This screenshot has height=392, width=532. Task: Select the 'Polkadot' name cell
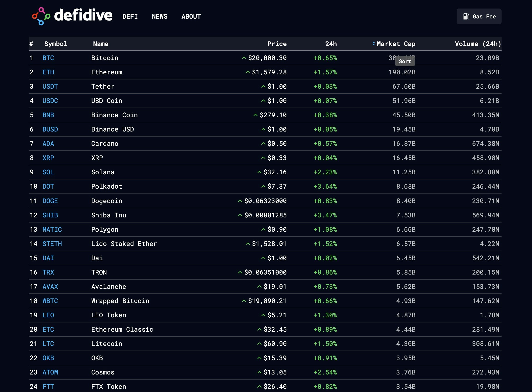(x=107, y=187)
